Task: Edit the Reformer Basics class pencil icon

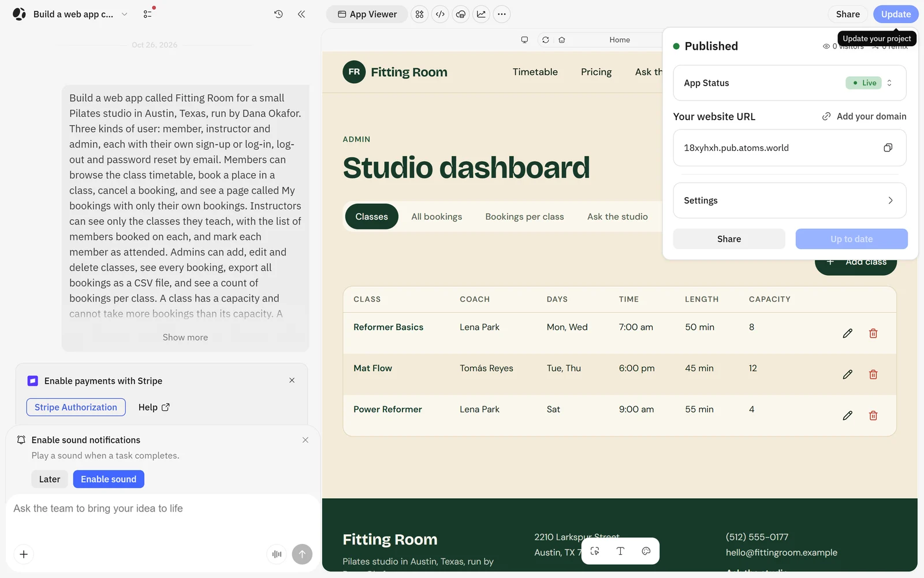Action: tap(847, 334)
